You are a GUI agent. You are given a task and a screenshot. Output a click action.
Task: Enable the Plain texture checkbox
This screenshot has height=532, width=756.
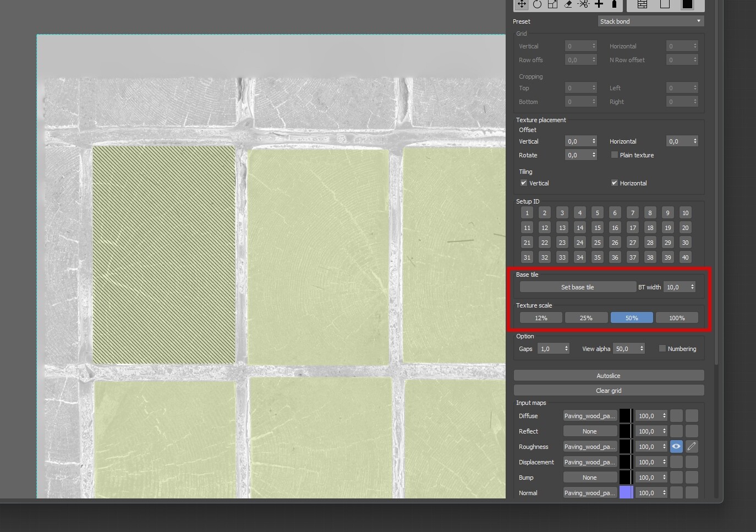615,155
